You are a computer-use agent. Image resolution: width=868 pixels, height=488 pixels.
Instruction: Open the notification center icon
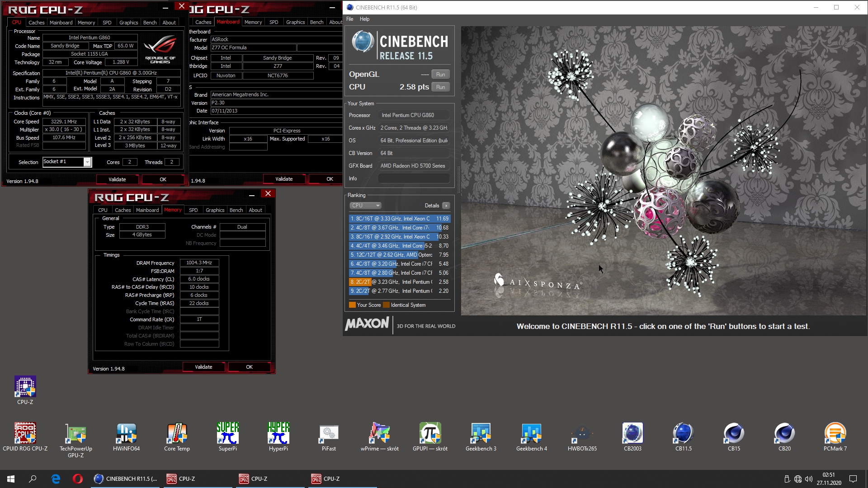click(x=853, y=479)
